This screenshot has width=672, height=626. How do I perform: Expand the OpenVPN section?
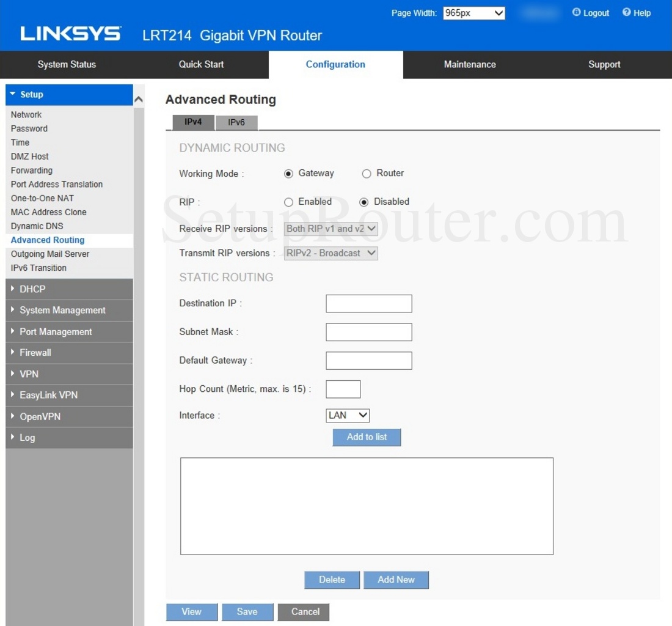pyautogui.click(x=70, y=417)
